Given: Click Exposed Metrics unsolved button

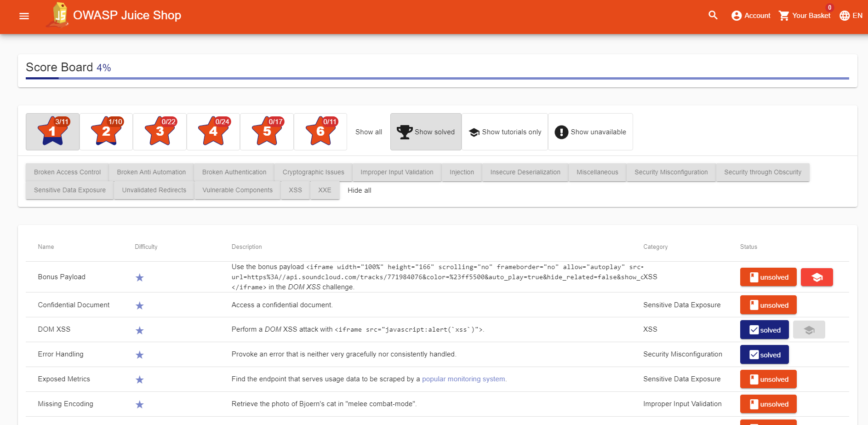Looking at the screenshot, I should (x=768, y=379).
